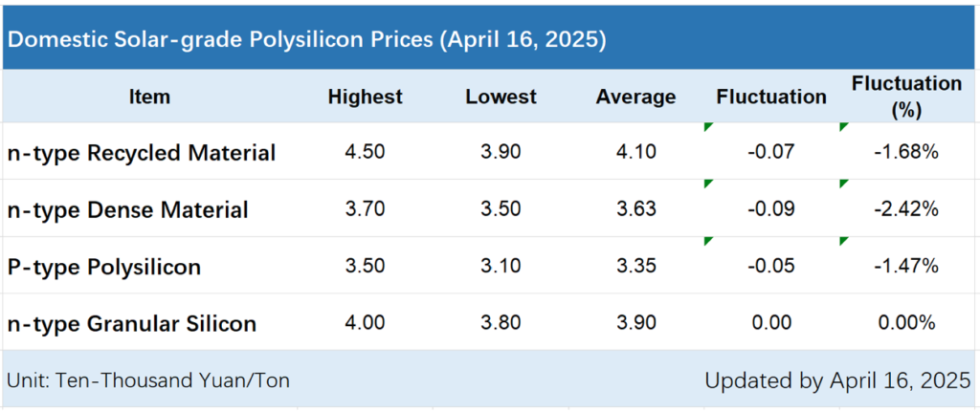Click the green corner indicator in the -0.09 cell
The image size is (980, 412).
(708, 184)
